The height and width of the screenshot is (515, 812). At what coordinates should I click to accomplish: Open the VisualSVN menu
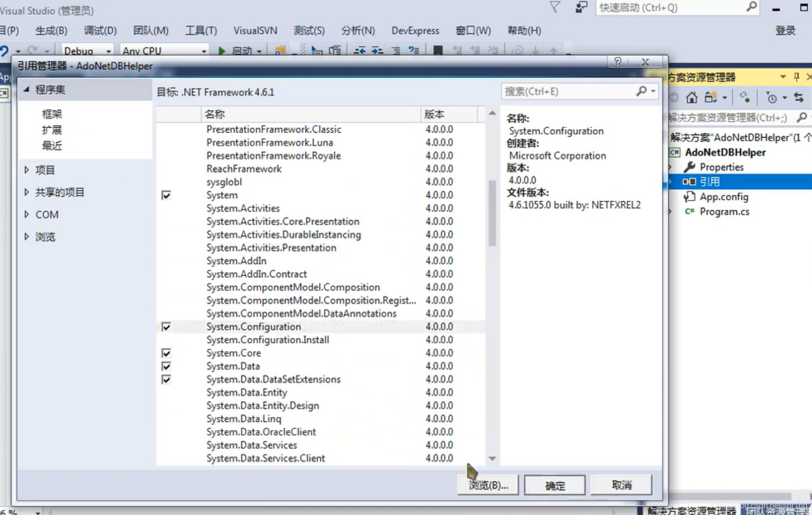pos(255,31)
